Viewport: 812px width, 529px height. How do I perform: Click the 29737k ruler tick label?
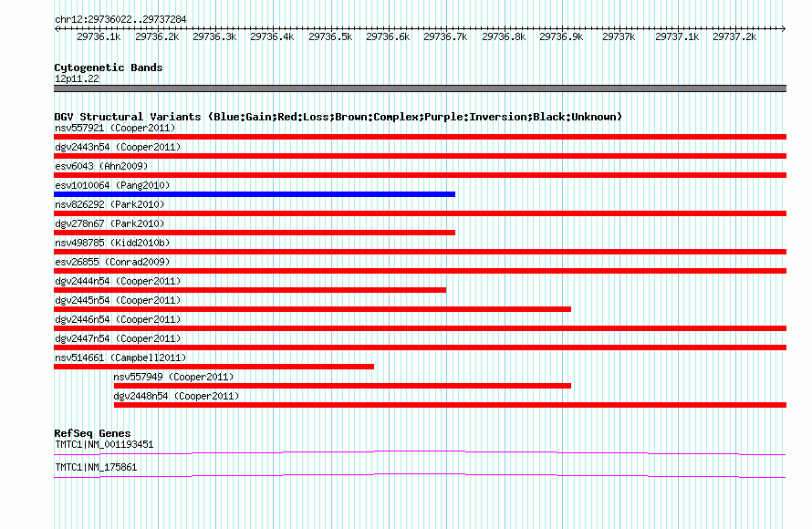(x=619, y=36)
